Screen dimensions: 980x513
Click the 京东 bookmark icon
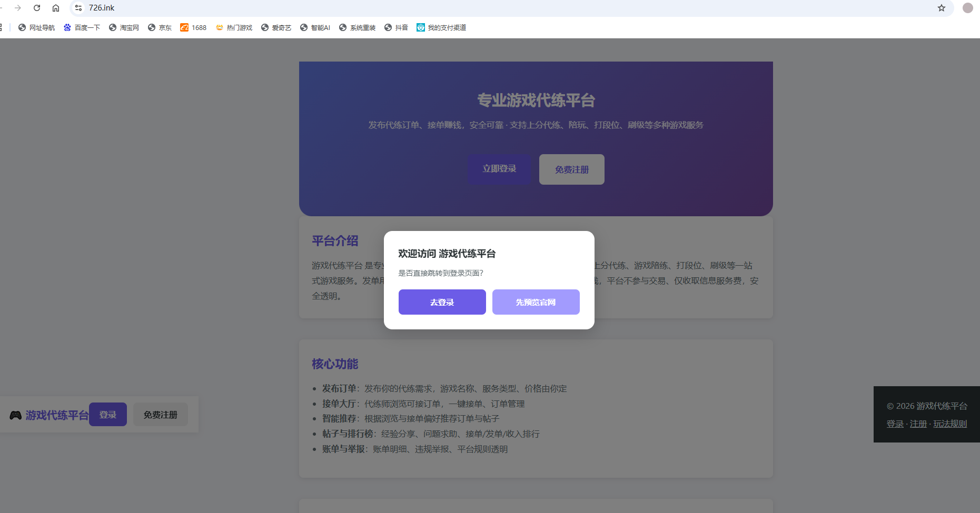(x=151, y=27)
